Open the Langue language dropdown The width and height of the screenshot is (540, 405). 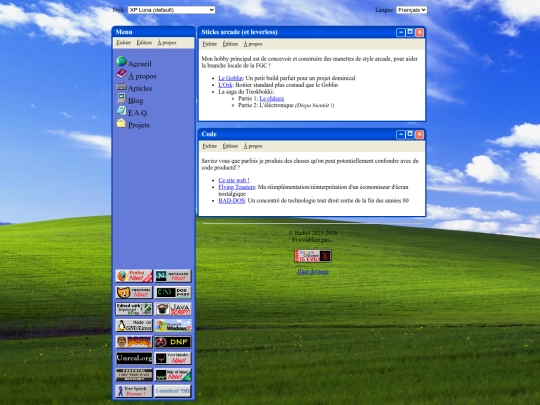[x=412, y=10]
